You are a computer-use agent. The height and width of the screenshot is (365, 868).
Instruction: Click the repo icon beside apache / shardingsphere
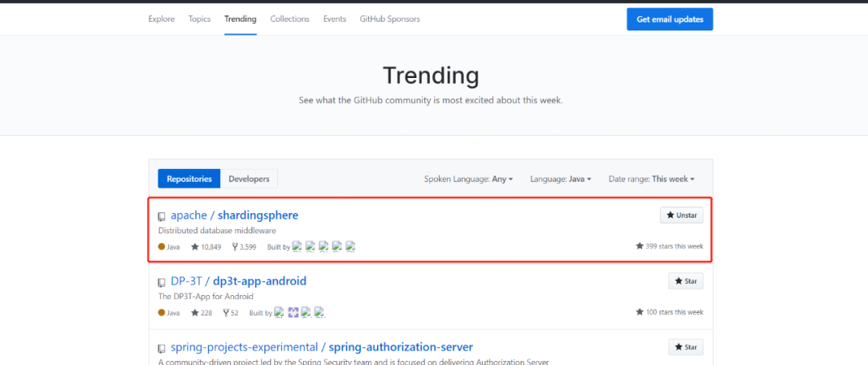coord(162,216)
